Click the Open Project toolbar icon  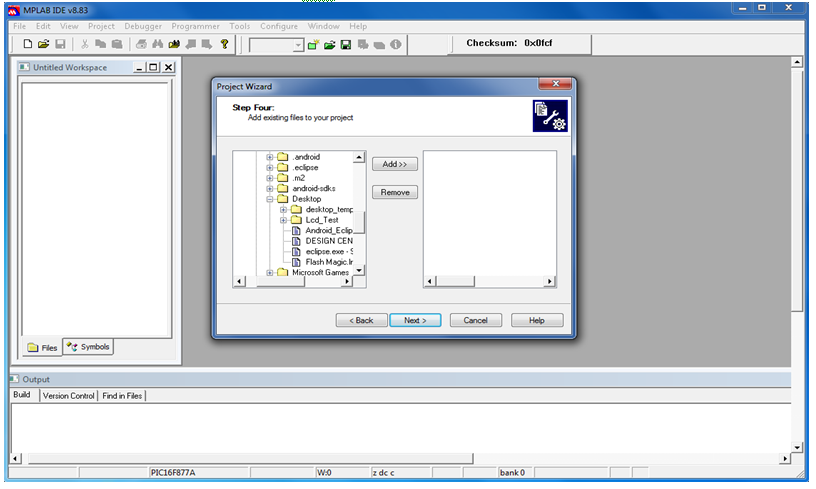(x=329, y=45)
